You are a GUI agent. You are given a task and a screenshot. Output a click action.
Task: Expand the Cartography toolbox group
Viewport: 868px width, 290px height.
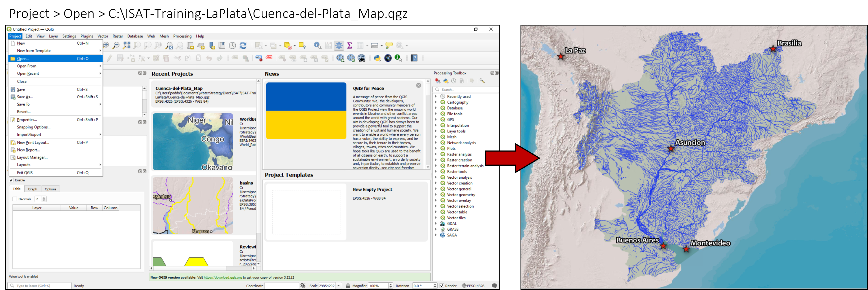[x=436, y=102]
